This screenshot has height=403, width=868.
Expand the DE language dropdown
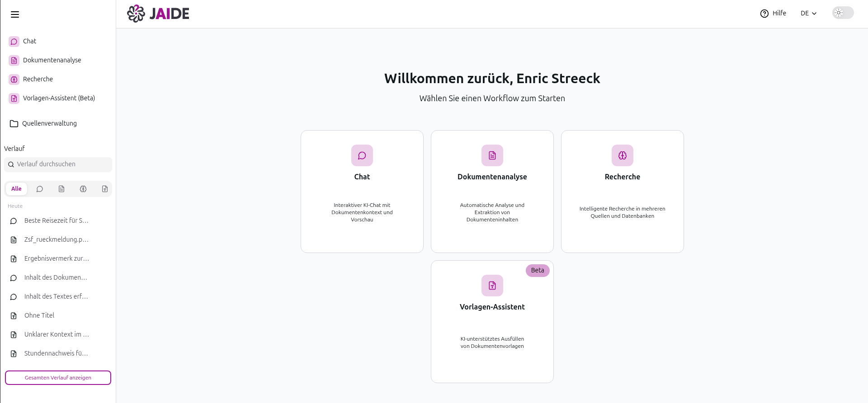click(808, 14)
